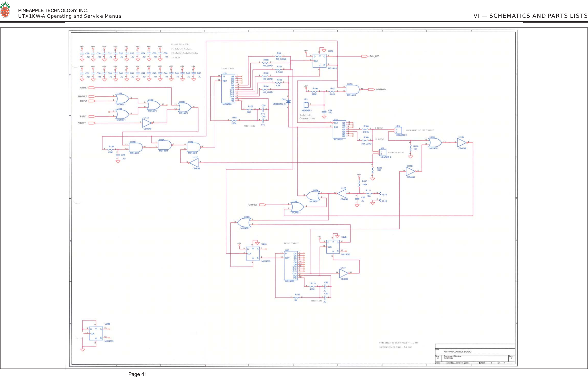Click the R107 120K resistor
The height and width of the screenshot is (377, 588).
[x=234, y=120]
